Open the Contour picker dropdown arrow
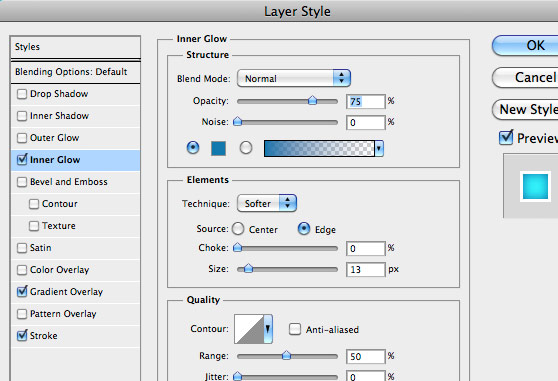The width and height of the screenshot is (558, 381). pos(268,329)
